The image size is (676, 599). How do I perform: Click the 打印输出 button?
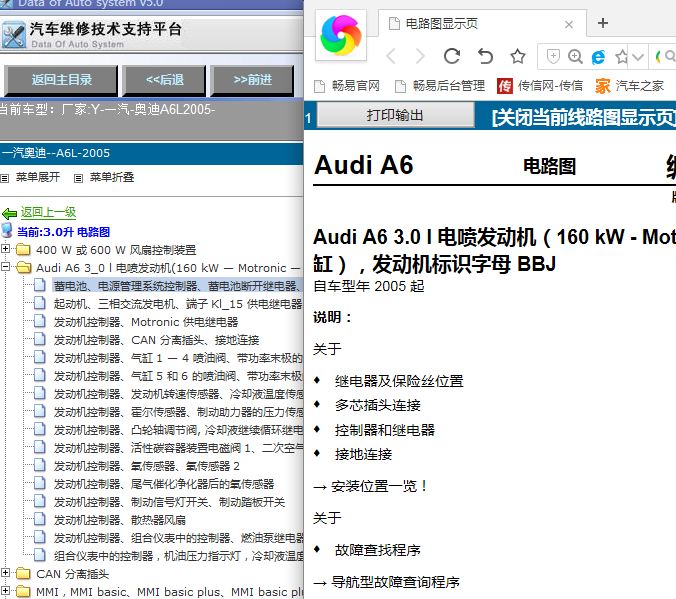click(395, 116)
